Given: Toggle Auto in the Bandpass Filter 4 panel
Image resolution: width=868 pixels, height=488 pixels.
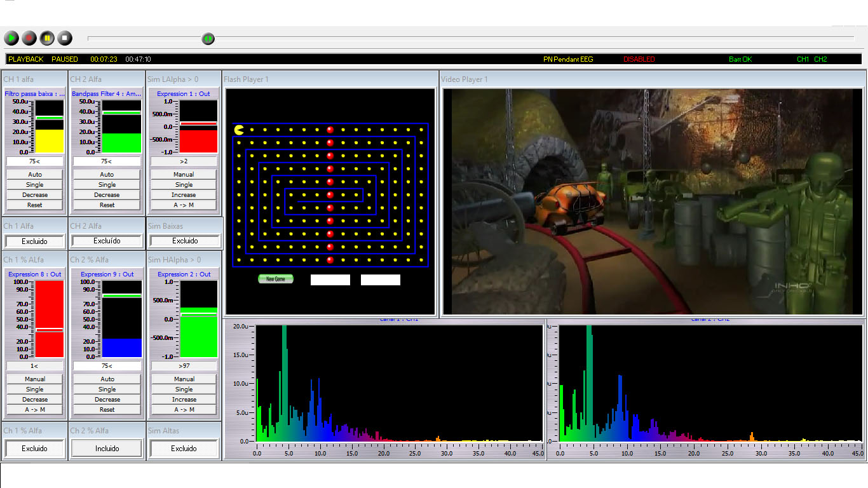Looking at the screenshot, I should coord(107,174).
